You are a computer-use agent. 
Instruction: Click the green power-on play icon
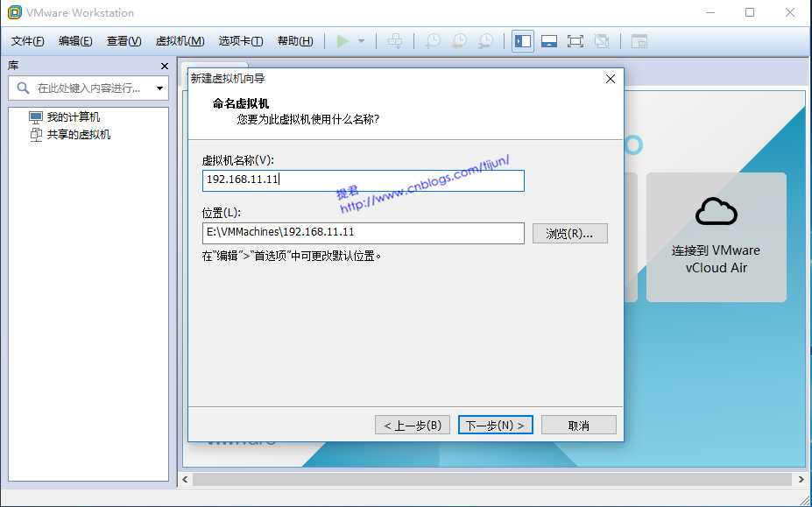coord(342,41)
